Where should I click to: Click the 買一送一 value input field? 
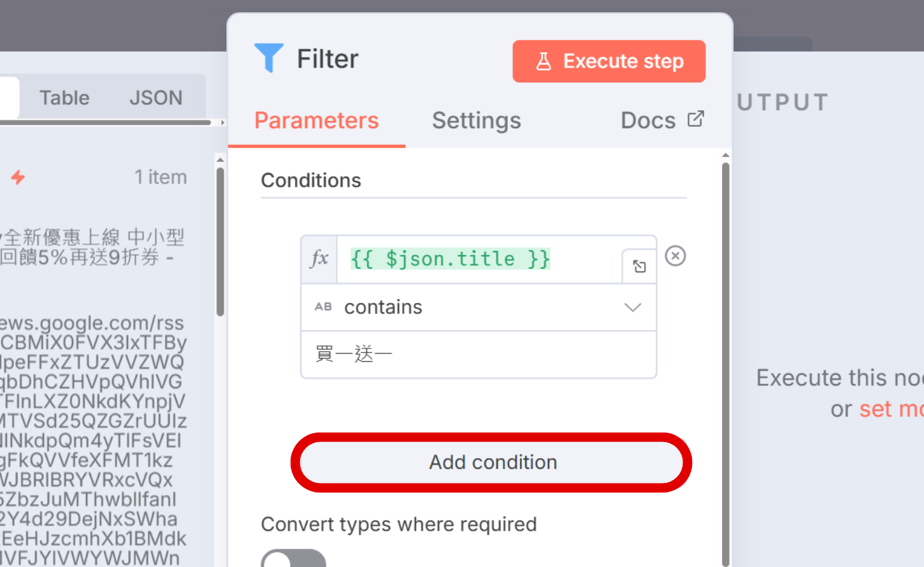(478, 354)
